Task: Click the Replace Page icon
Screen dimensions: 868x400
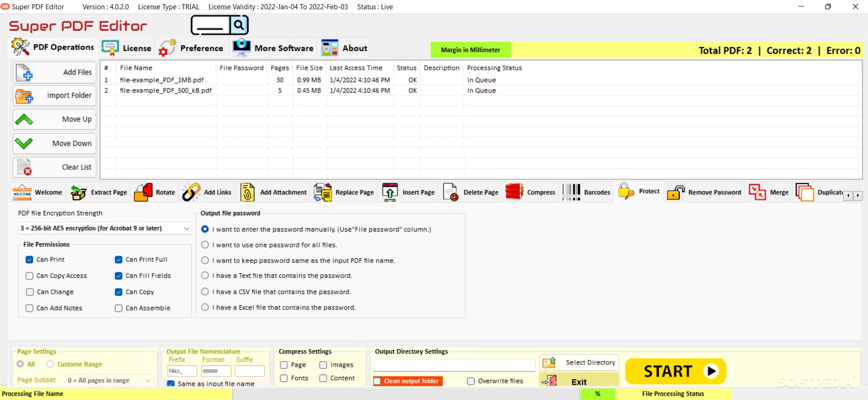Action: (323, 192)
